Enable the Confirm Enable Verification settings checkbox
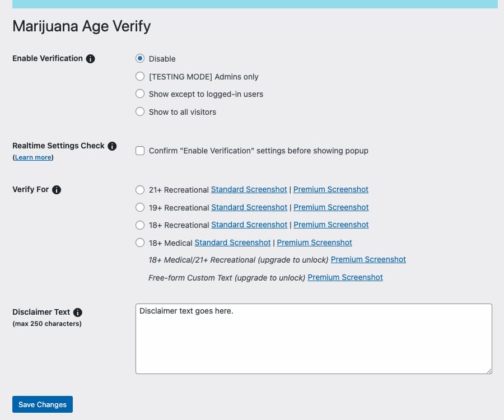This screenshot has height=420, width=504. 140,151
